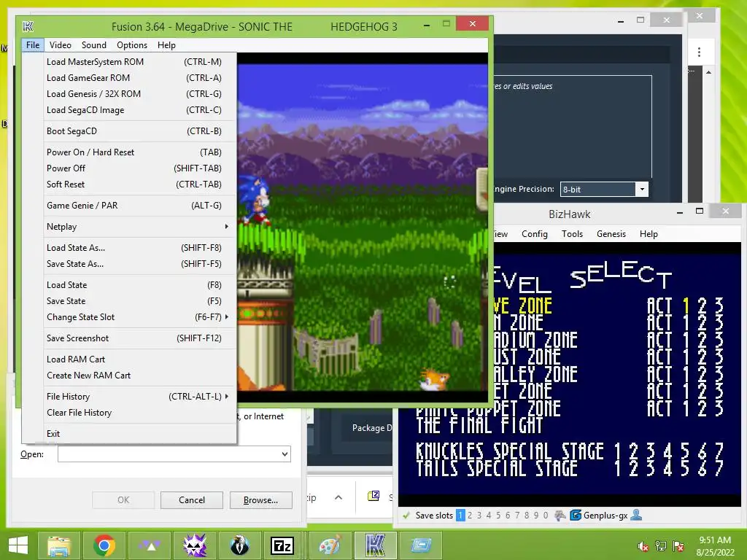Image resolution: width=747 pixels, height=560 pixels.
Task: Open the purple spiky monster app on taskbar
Action: tap(195, 545)
